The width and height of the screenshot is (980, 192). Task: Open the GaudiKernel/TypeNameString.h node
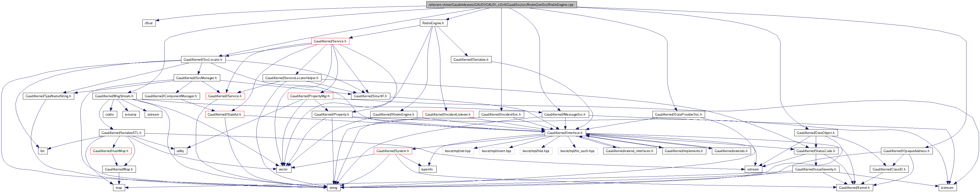pyautogui.click(x=48, y=96)
